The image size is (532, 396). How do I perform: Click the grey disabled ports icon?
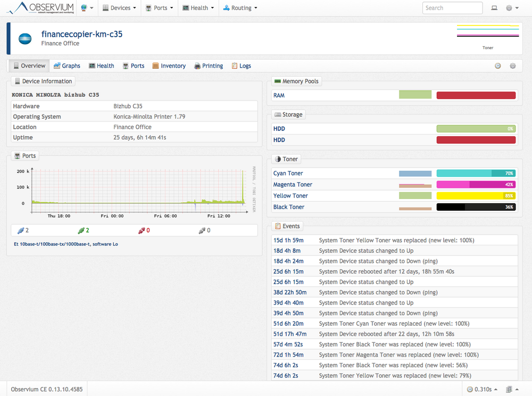click(x=202, y=230)
